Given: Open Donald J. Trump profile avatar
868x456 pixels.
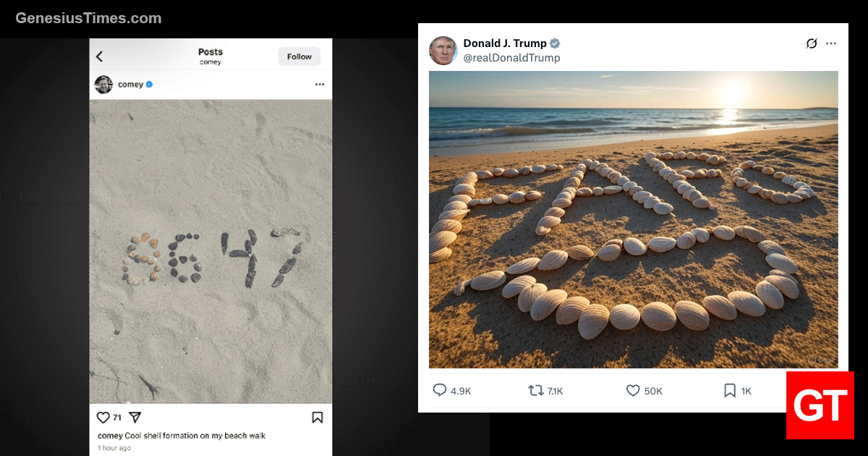Looking at the screenshot, I should 443,51.
